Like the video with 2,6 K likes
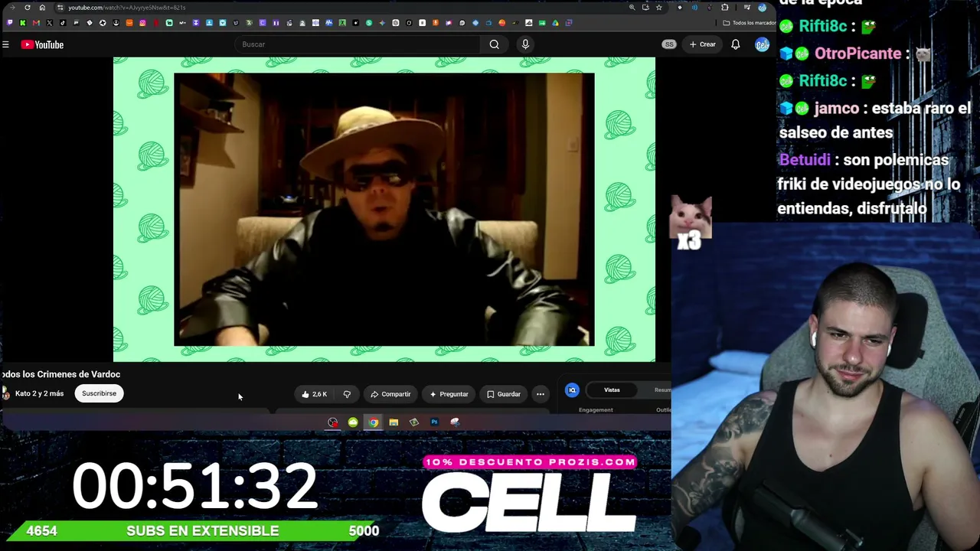Viewport: 980px width, 551px height. [314, 394]
